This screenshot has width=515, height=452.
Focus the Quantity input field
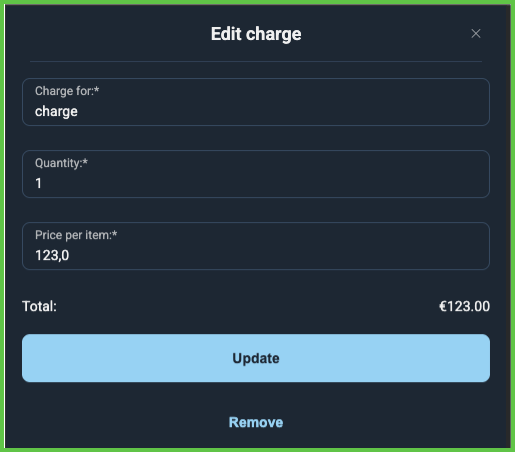tap(256, 174)
